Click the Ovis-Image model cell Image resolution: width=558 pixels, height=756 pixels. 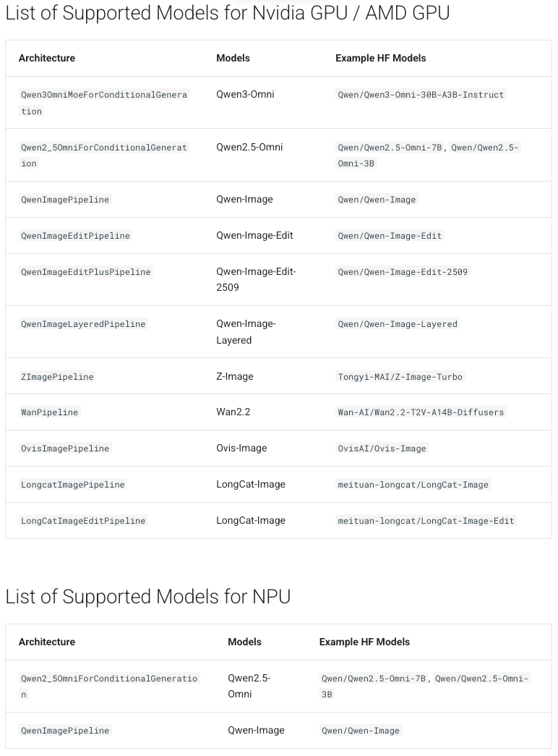pos(241,448)
